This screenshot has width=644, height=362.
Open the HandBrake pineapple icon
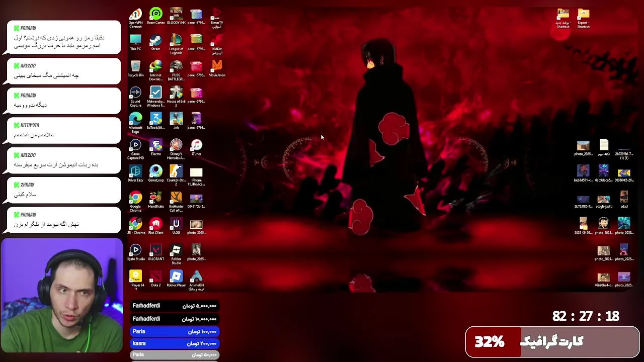coord(156,200)
